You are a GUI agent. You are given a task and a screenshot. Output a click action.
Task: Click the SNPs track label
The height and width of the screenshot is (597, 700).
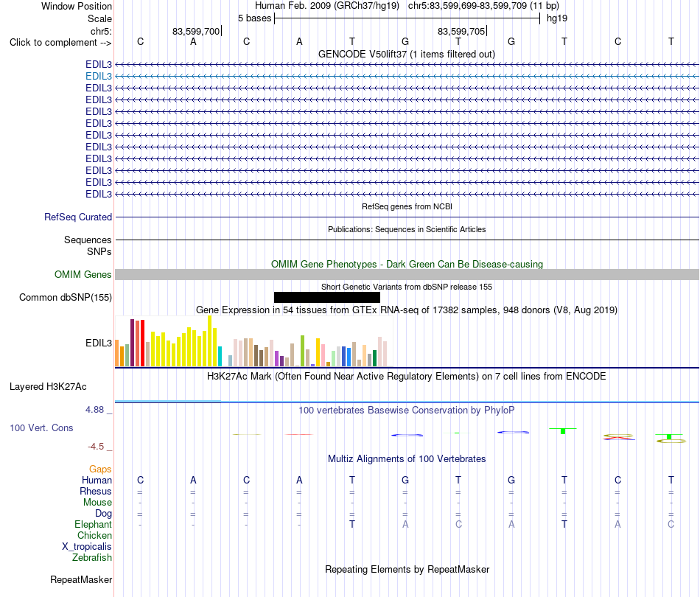click(x=99, y=251)
